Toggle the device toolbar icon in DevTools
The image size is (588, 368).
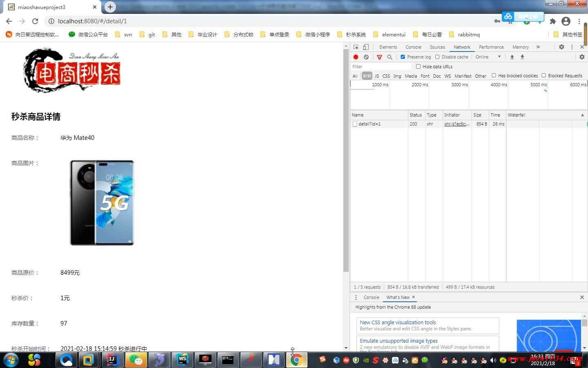366,47
